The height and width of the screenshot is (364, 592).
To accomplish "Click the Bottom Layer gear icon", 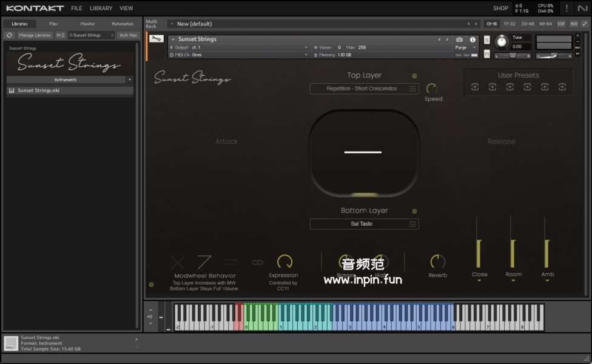I will [x=414, y=211].
